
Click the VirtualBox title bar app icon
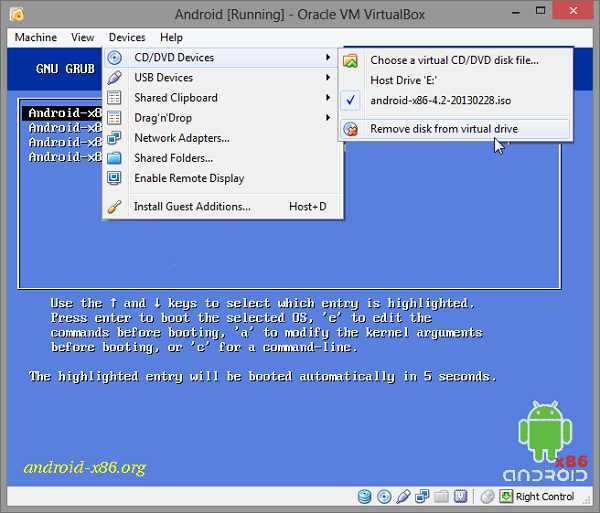coord(17,14)
